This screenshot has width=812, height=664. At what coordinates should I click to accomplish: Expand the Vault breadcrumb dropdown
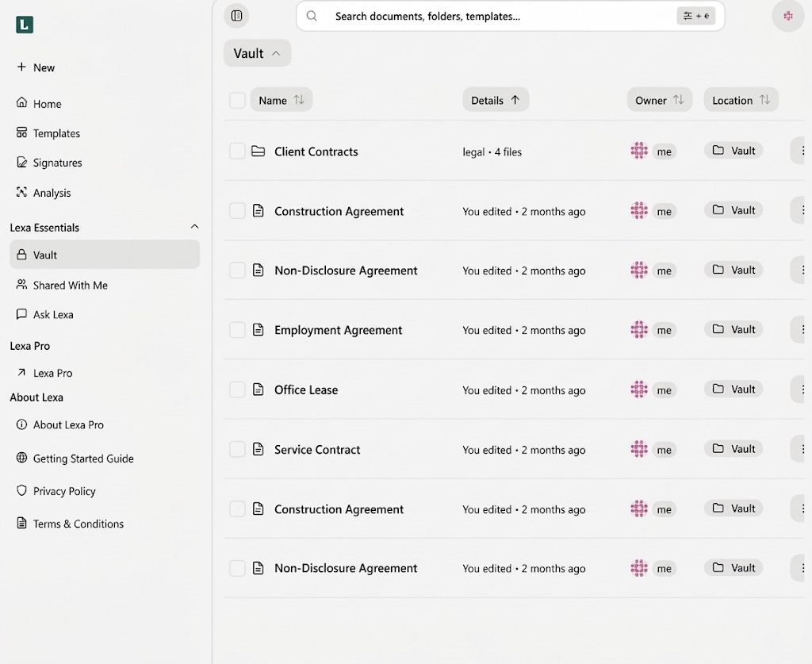pyautogui.click(x=258, y=53)
